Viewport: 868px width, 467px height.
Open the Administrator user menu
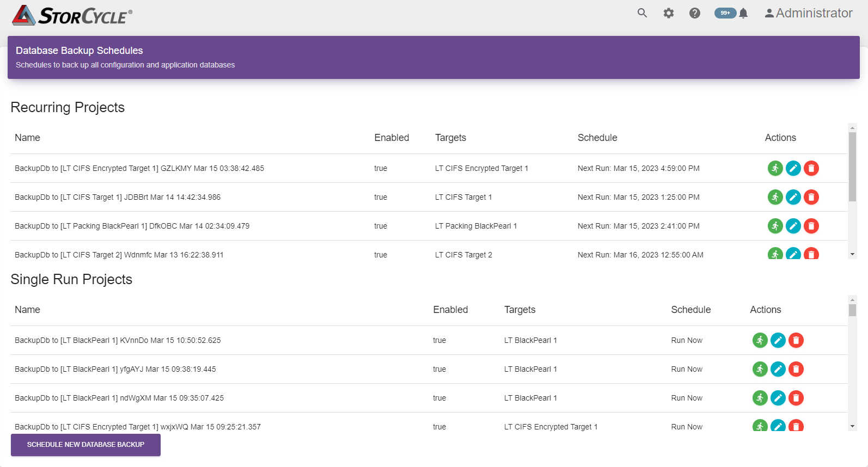(x=809, y=13)
